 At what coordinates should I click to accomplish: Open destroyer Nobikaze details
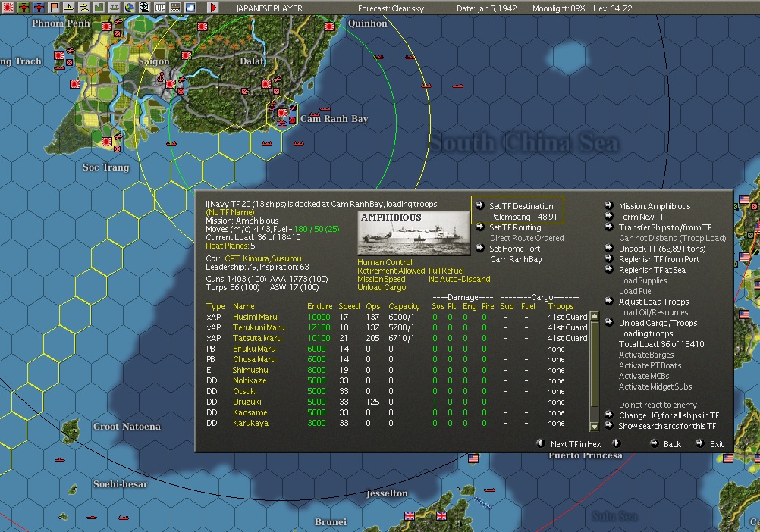pos(250,380)
